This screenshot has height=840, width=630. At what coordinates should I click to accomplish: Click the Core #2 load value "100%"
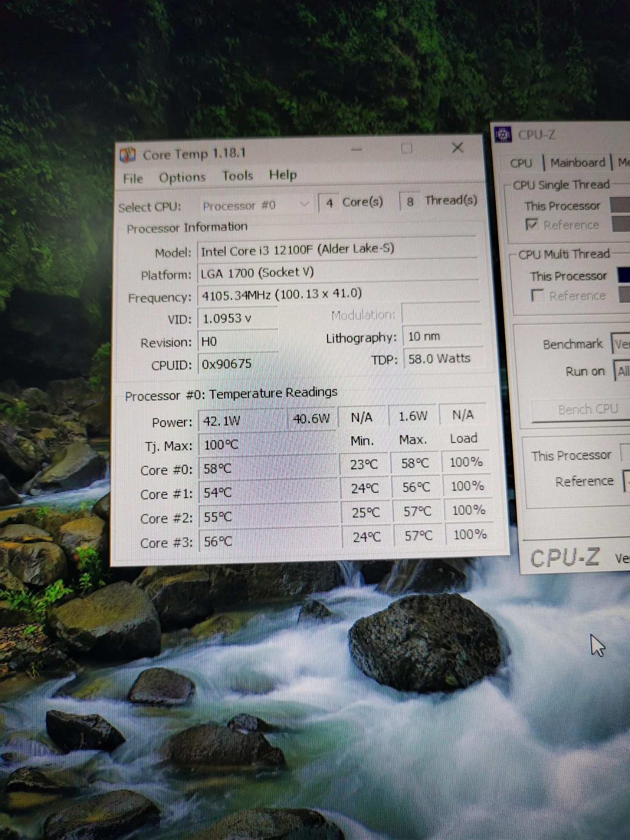click(469, 510)
